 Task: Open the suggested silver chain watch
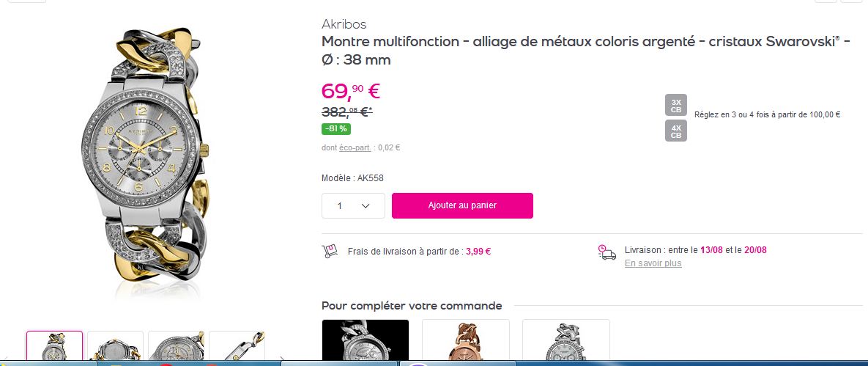click(565, 341)
